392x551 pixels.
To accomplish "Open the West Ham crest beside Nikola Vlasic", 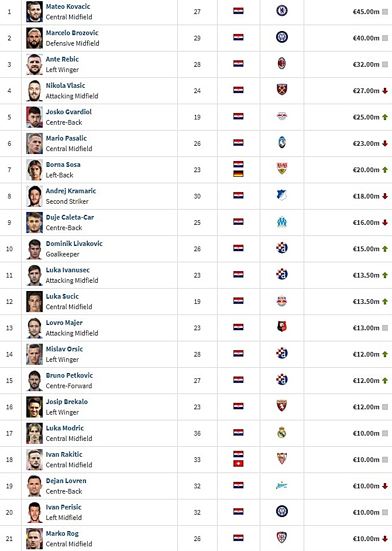I will point(281,90).
